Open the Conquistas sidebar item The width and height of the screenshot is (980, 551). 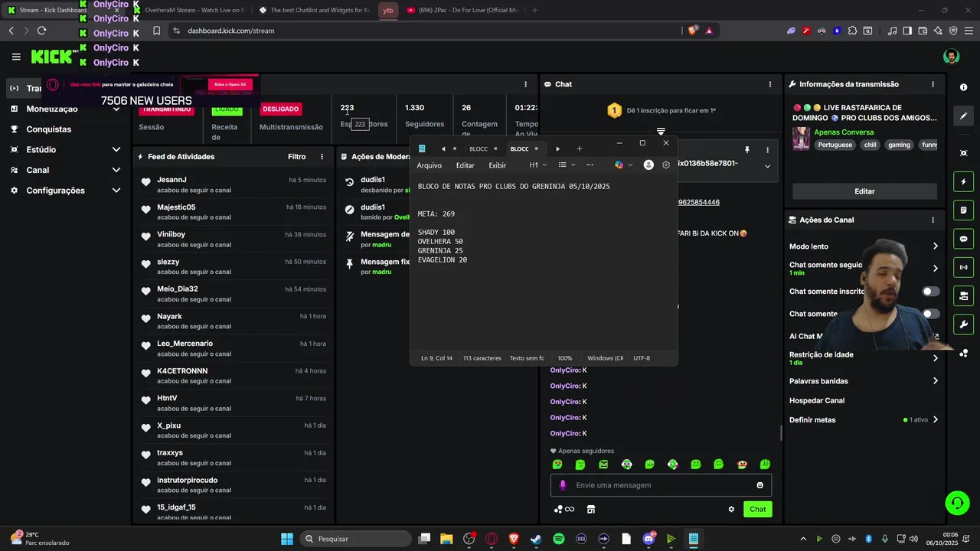click(48, 129)
